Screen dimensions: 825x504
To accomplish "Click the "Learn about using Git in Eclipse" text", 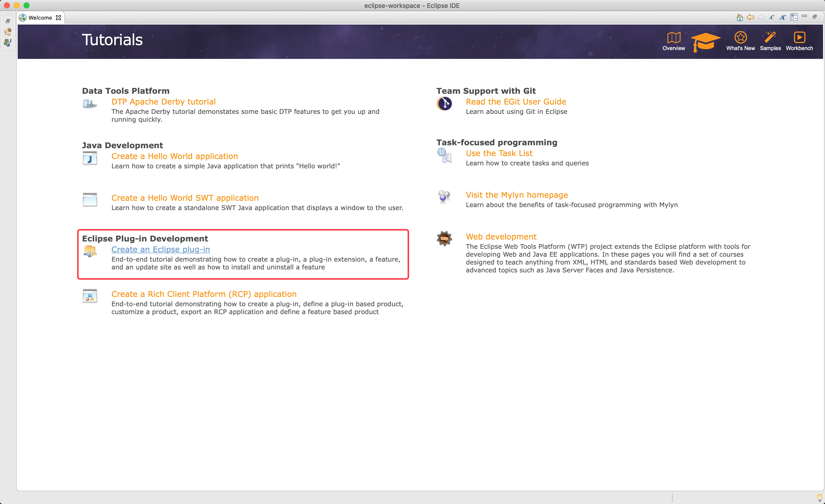I will coord(516,111).
